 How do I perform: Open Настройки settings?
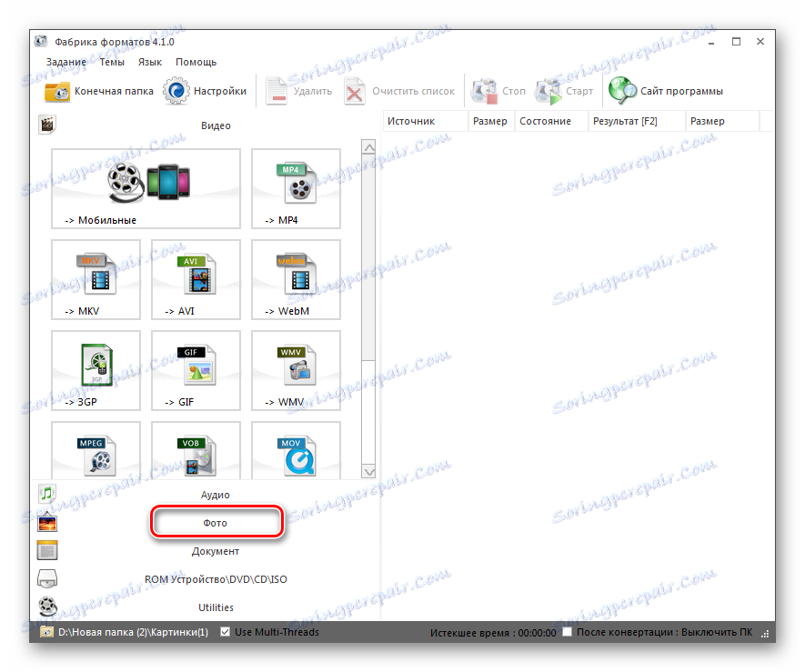point(205,91)
